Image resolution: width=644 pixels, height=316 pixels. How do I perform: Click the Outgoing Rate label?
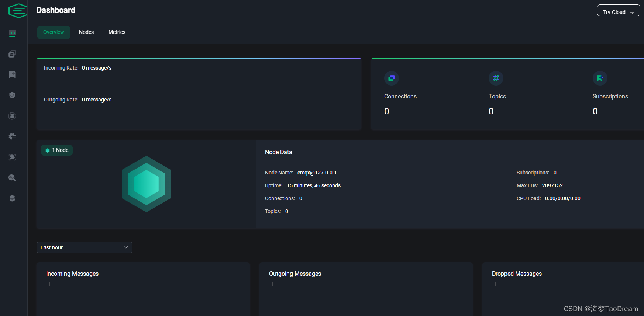click(x=61, y=100)
